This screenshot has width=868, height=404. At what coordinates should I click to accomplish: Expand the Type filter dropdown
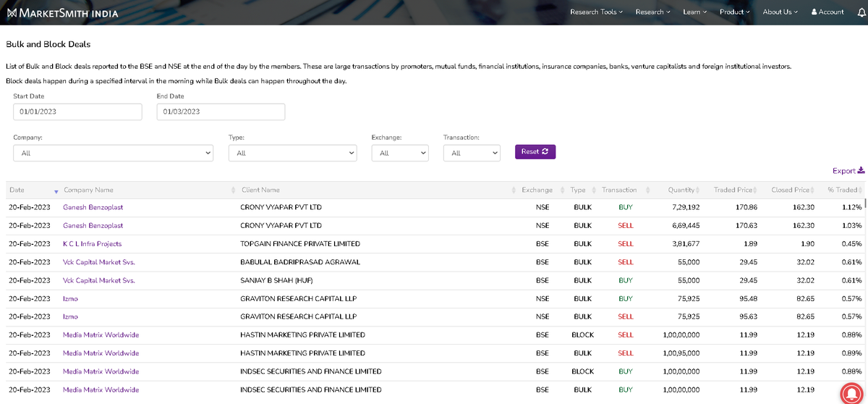coord(293,153)
